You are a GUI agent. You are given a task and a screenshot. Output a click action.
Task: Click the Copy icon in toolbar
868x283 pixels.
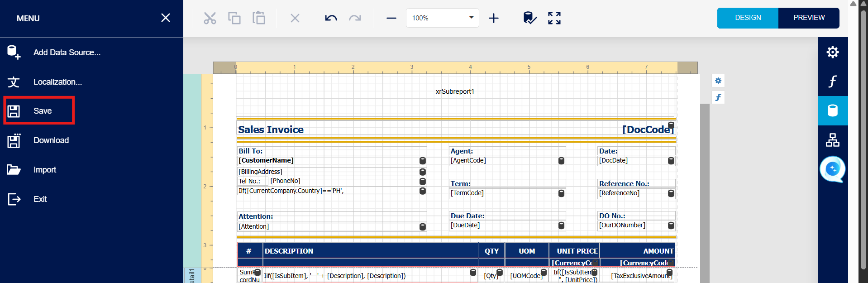click(234, 18)
